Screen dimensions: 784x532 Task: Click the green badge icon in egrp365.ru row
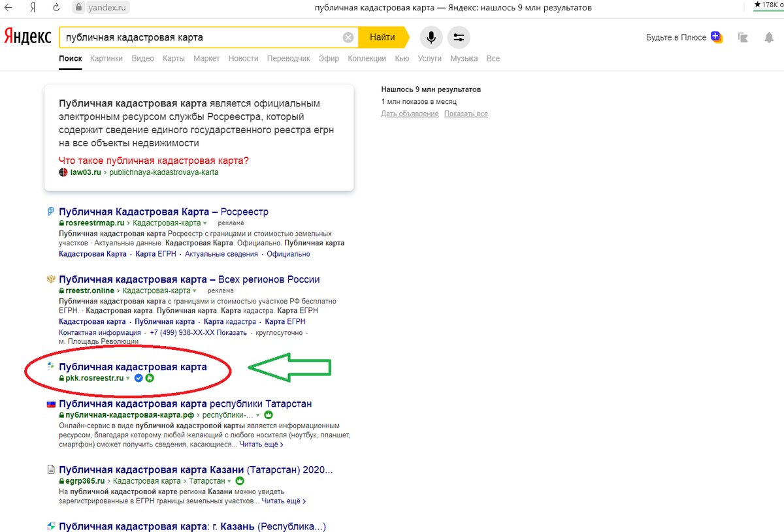(239, 480)
